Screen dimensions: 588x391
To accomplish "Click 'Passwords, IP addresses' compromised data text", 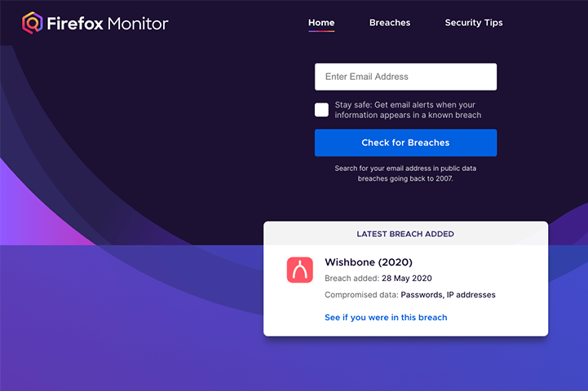I will [x=448, y=295].
